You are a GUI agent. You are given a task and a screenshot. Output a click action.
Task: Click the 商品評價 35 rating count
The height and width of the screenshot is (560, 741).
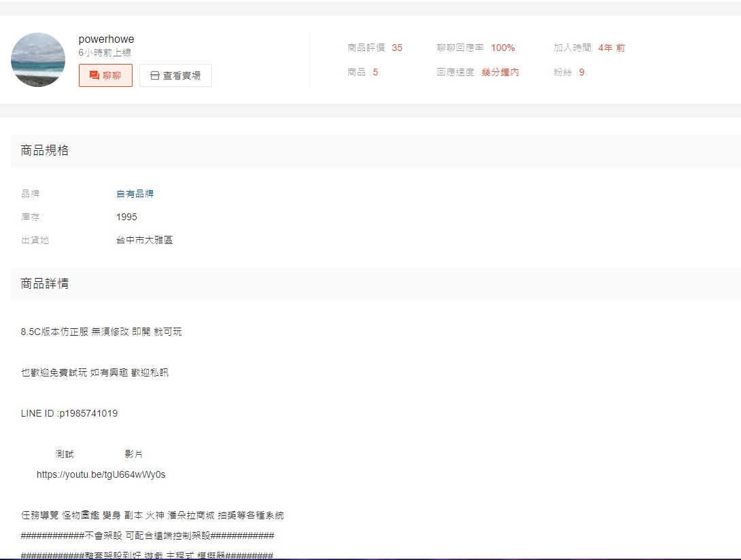(397, 48)
